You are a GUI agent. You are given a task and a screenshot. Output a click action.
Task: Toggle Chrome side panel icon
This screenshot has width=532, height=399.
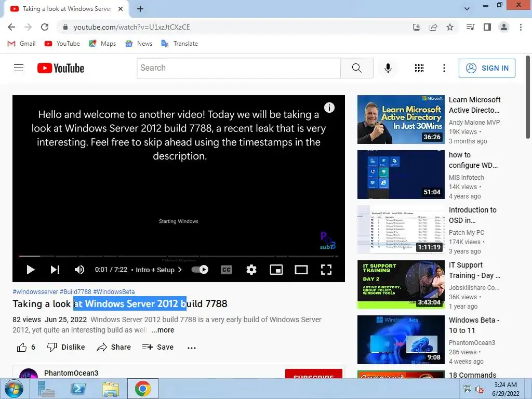(x=487, y=27)
